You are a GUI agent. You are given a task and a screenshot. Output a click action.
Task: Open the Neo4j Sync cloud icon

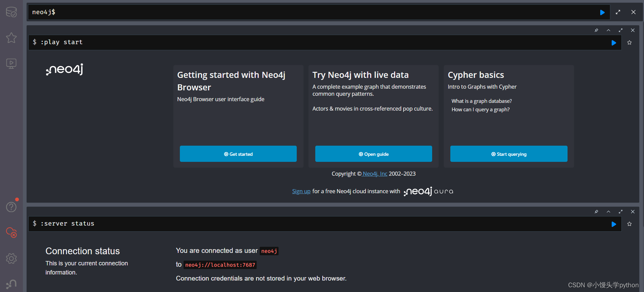click(x=11, y=232)
